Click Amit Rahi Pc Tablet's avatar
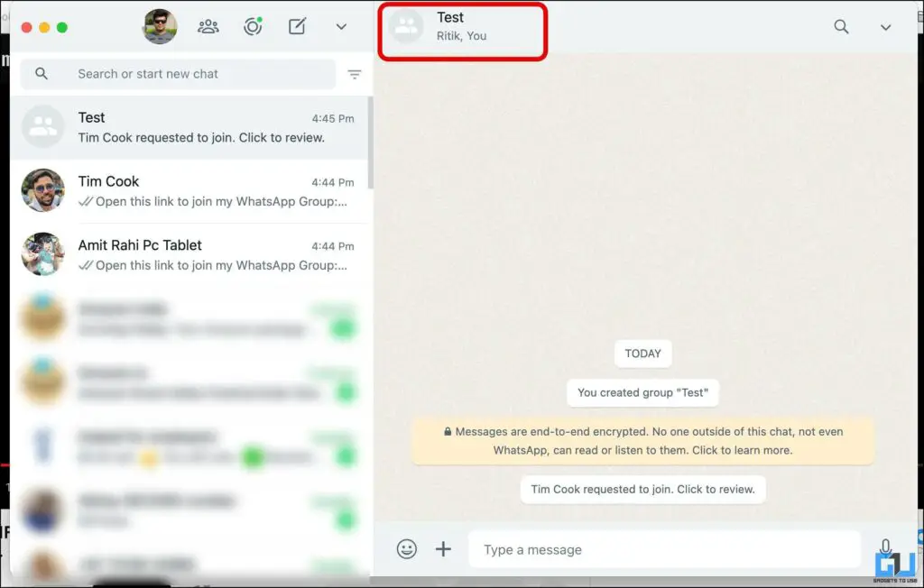924x588 pixels. tap(43, 254)
